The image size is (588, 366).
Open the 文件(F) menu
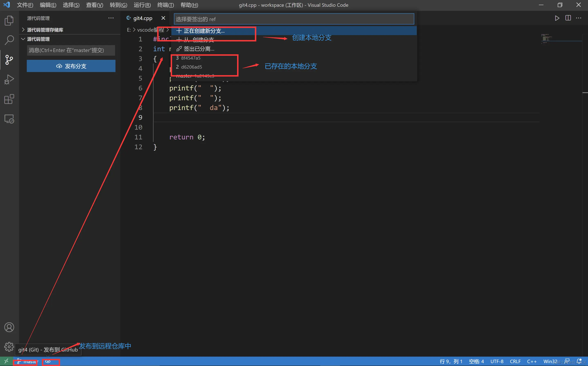25,5
